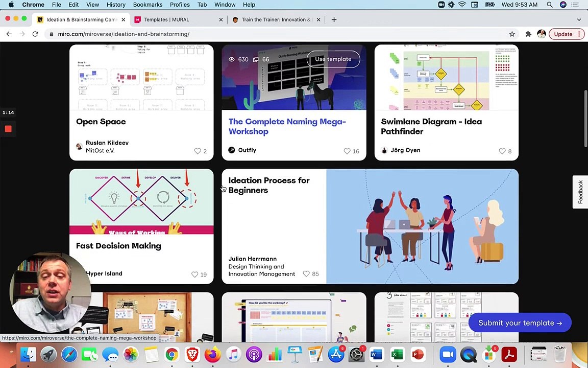The width and height of the screenshot is (588, 368).
Task: Switch to Templates | MURAL tab
Action: (166, 19)
